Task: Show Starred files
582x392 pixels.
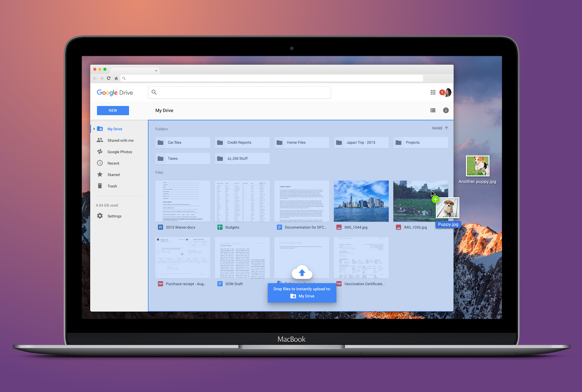Action: [x=113, y=174]
